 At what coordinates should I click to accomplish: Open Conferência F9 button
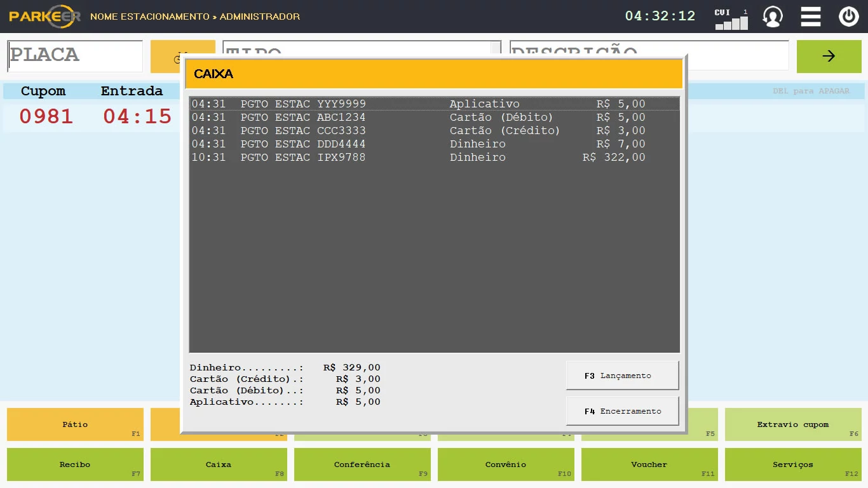[362, 464]
